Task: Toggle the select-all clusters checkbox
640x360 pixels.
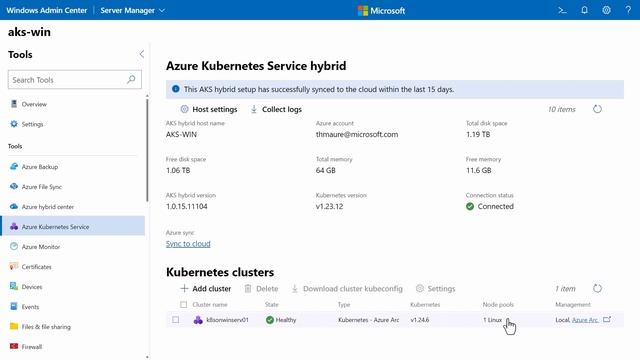Action: [x=183, y=304]
